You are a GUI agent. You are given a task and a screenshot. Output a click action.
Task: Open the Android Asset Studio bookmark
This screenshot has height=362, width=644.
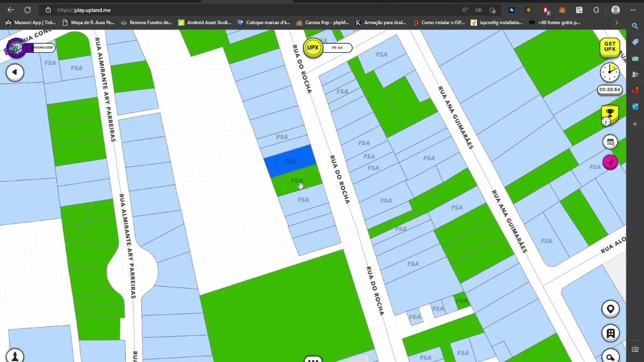205,22
